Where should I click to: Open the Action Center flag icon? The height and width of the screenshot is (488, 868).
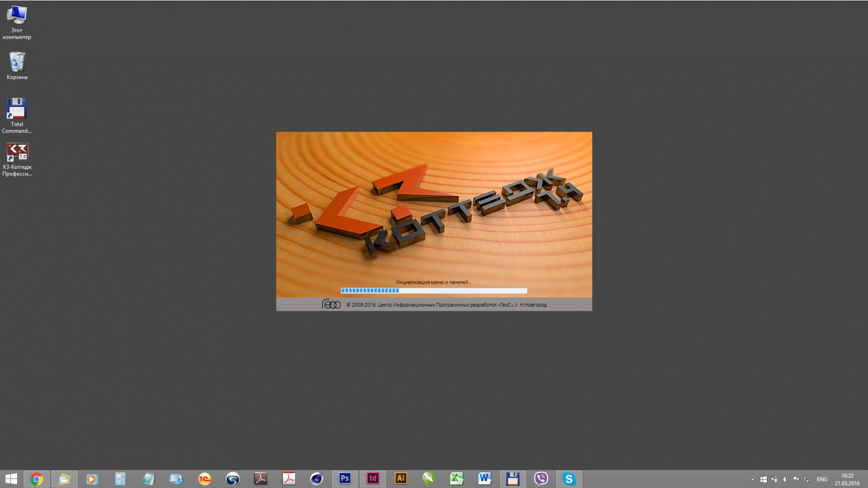[796, 479]
